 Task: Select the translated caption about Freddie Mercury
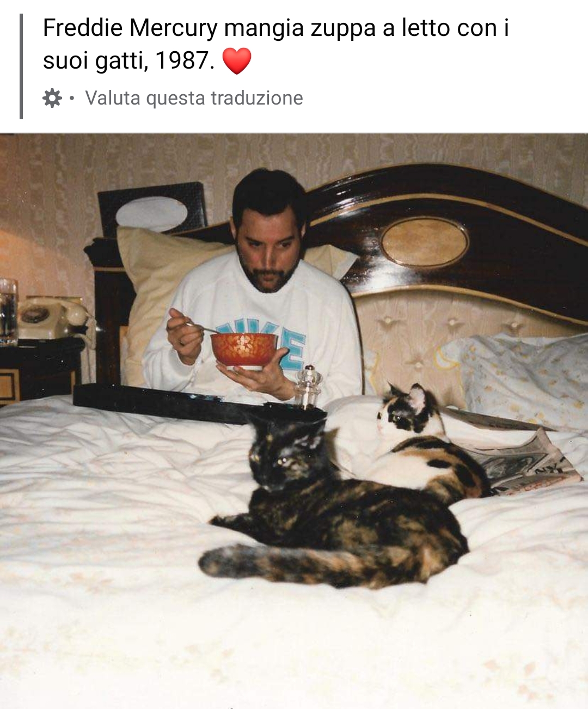coord(276,44)
